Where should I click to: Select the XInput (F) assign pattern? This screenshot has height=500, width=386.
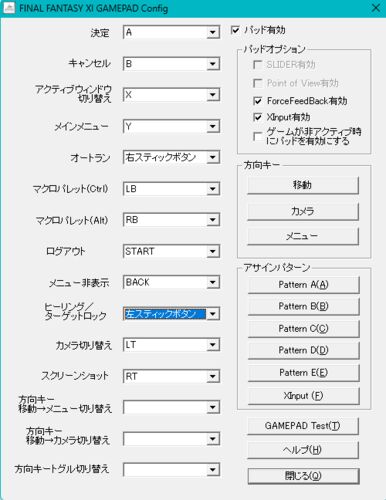point(303,396)
